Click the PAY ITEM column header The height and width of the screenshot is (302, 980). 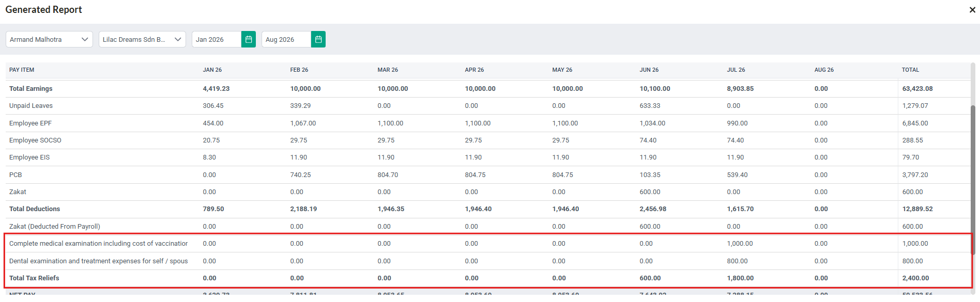tap(22, 70)
